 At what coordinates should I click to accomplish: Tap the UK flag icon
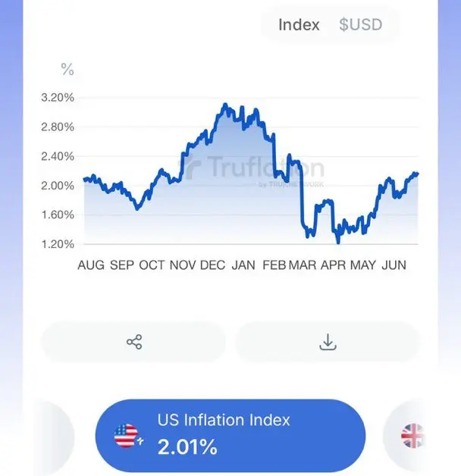pyautogui.click(x=412, y=436)
